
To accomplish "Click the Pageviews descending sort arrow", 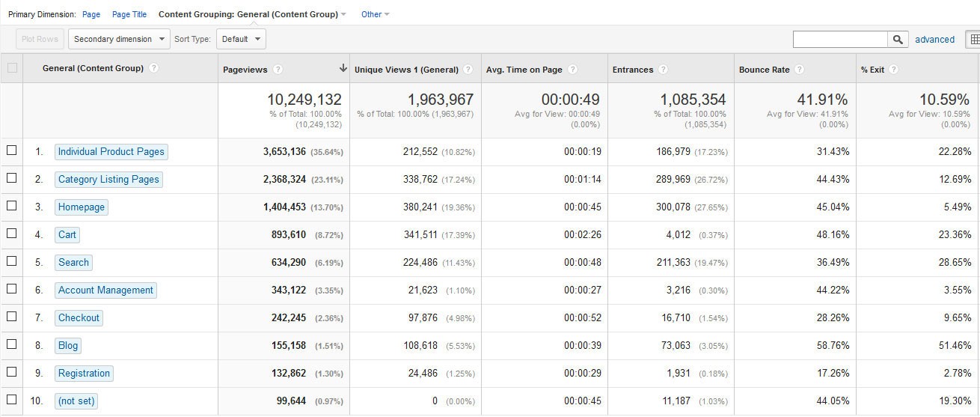I will coord(343,68).
